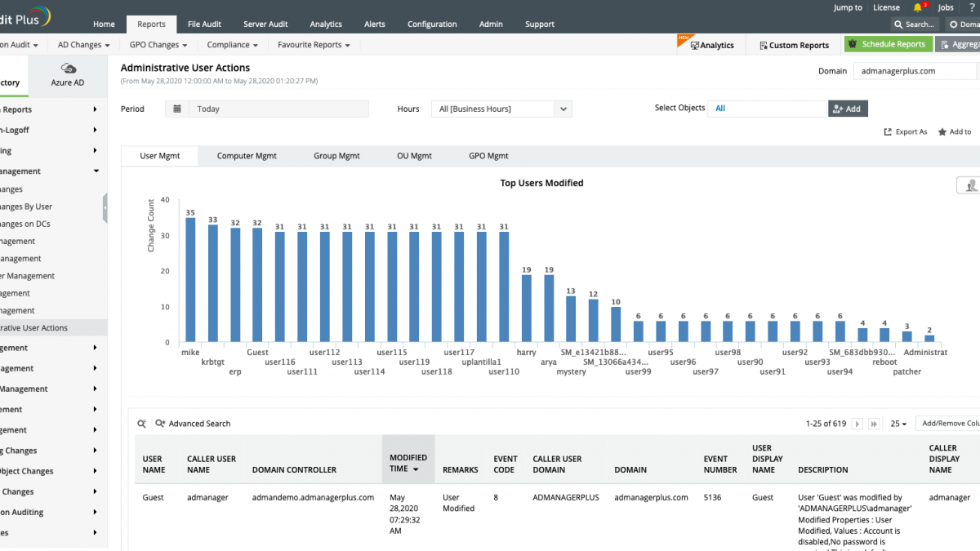Expand the sidebar 'n-Logoff' section arrow
The image size is (980, 551).
(x=95, y=130)
